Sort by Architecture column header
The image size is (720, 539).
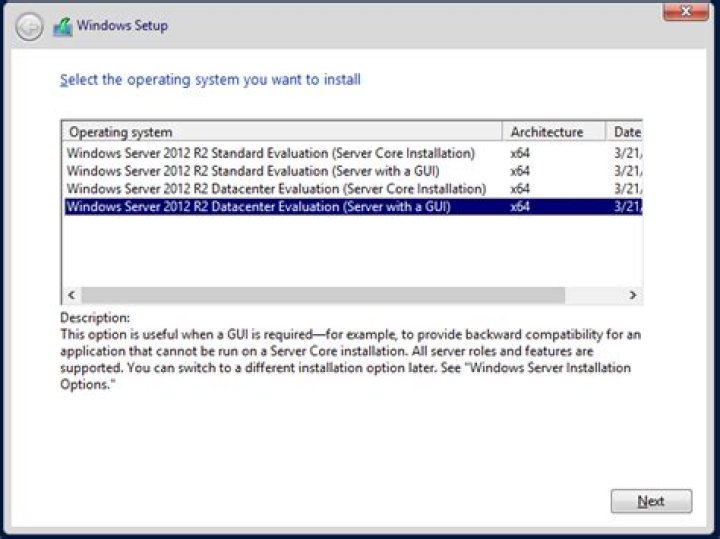[x=554, y=132]
